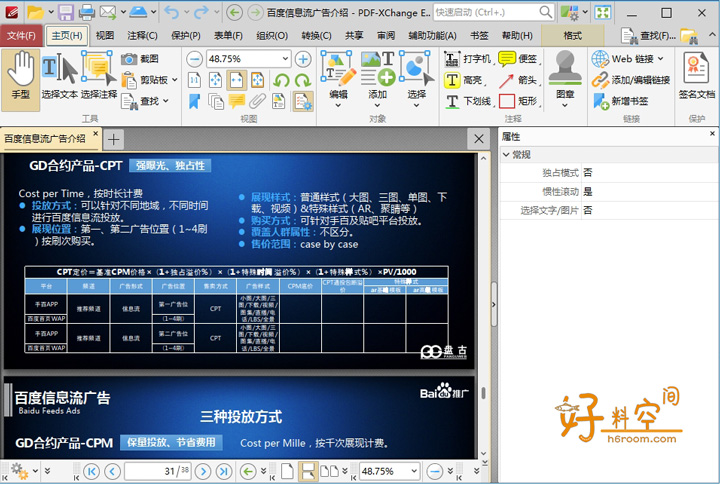Viewport: 720px width, 484px height.
Task: Choose the Rectangle (矩形) annotation tool
Action: pos(518,101)
